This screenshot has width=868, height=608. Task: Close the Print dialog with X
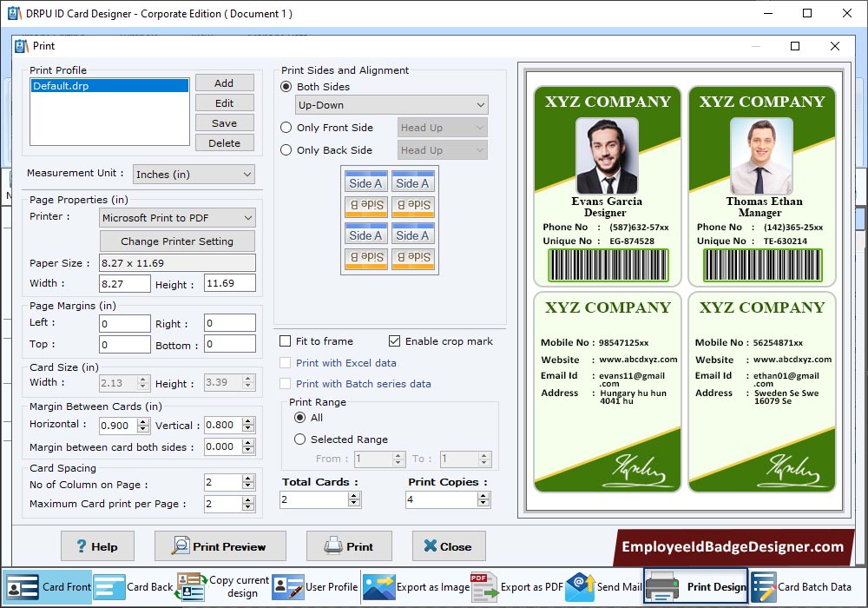835,46
